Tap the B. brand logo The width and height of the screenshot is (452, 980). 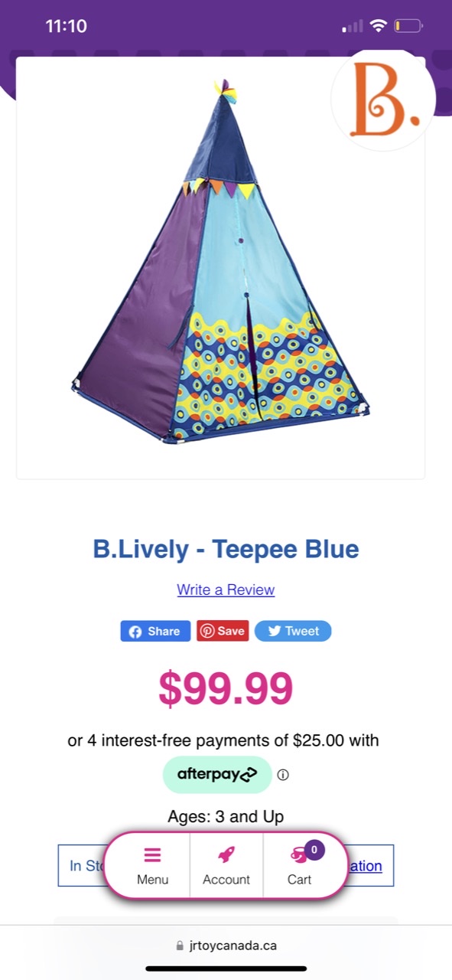[x=384, y=100]
